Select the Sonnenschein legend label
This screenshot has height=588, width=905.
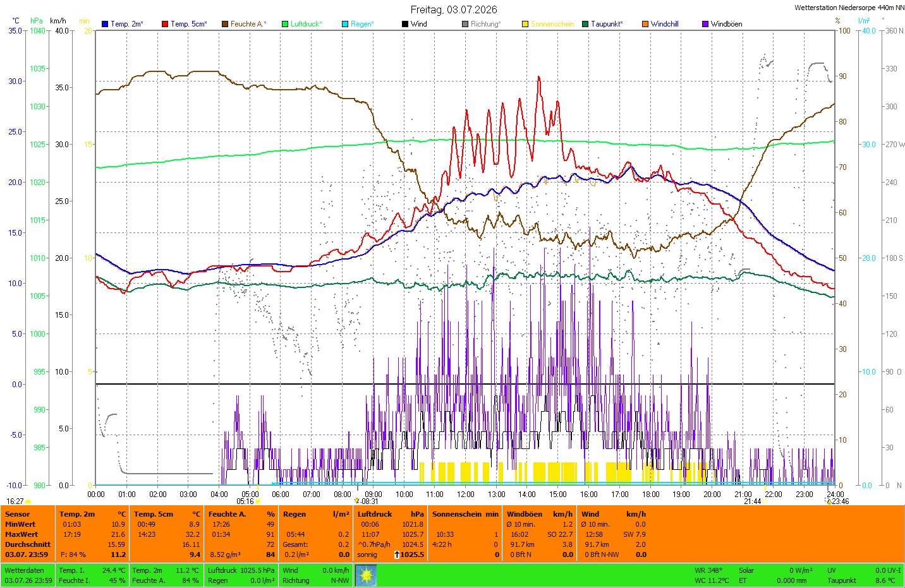click(552, 24)
